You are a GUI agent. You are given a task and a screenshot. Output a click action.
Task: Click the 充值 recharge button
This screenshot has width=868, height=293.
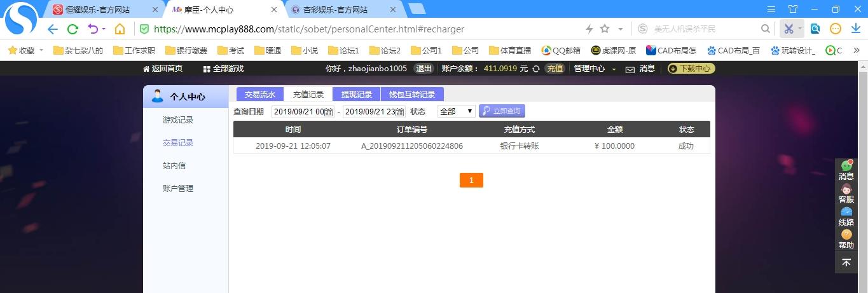click(x=555, y=69)
